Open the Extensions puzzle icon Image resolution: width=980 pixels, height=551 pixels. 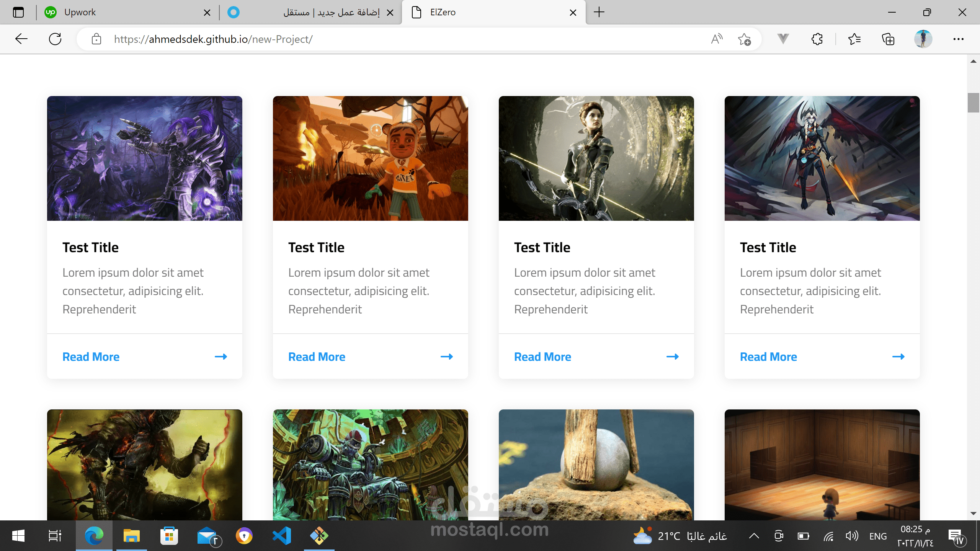[817, 39]
